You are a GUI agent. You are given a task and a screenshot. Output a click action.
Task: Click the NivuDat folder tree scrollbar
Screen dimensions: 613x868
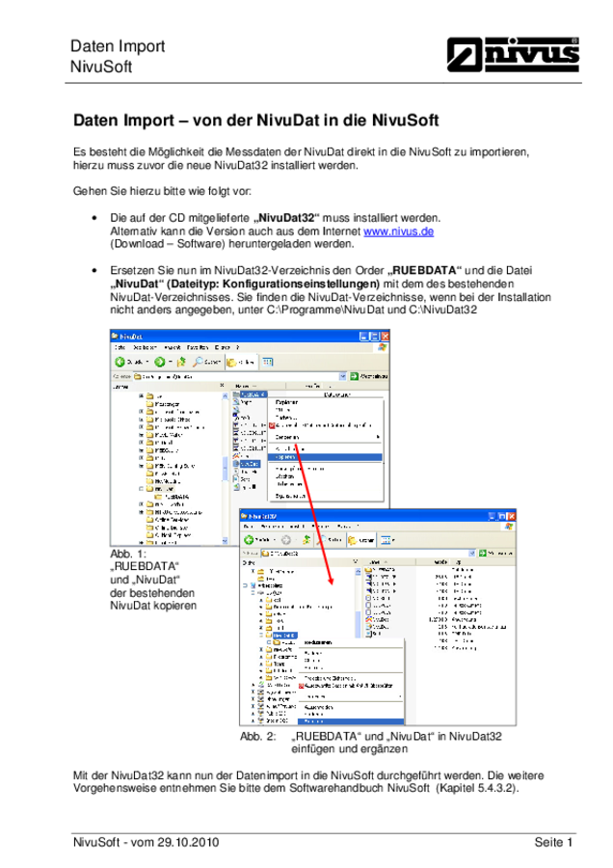tap(225, 468)
